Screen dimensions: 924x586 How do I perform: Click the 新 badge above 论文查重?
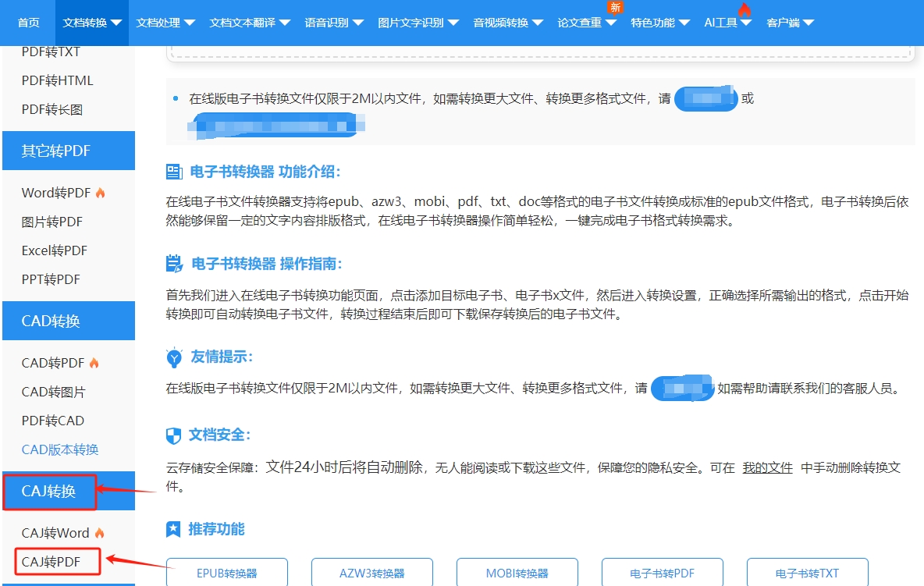pyautogui.click(x=615, y=7)
